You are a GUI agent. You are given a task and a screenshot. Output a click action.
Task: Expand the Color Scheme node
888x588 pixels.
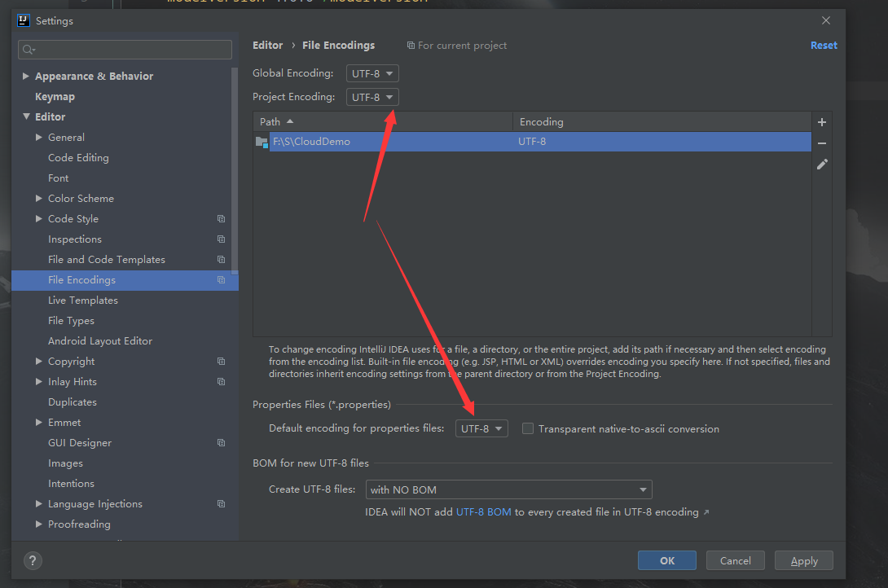point(39,199)
